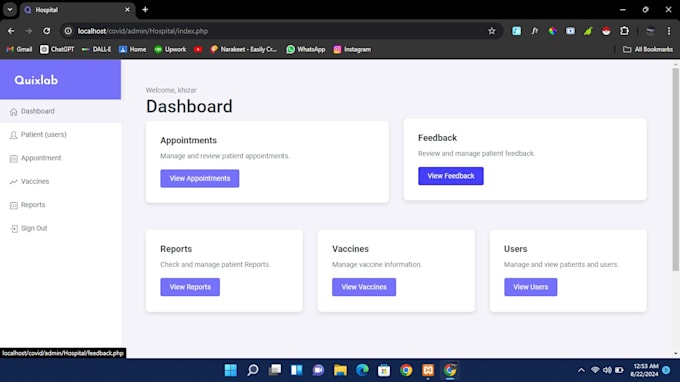Show hidden system tray icons chevron
This screenshot has width=680, height=382.
tap(581, 370)
